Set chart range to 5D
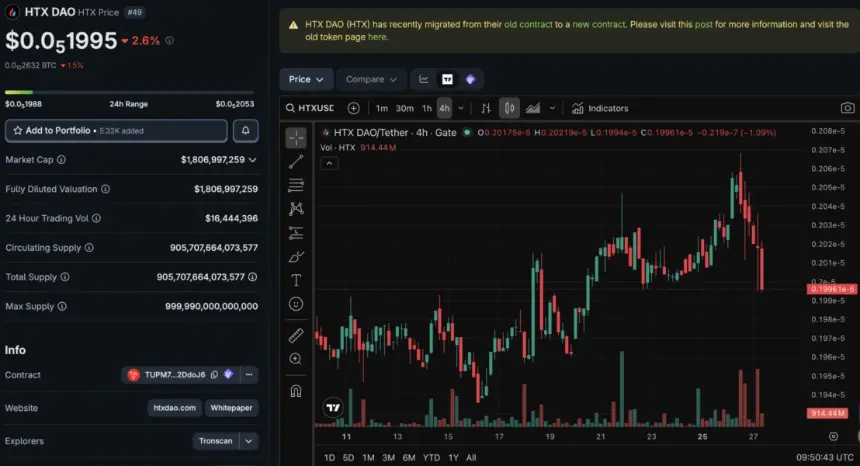Image resolution: width=860 pixels, height=466 pixels. point(348,457)
